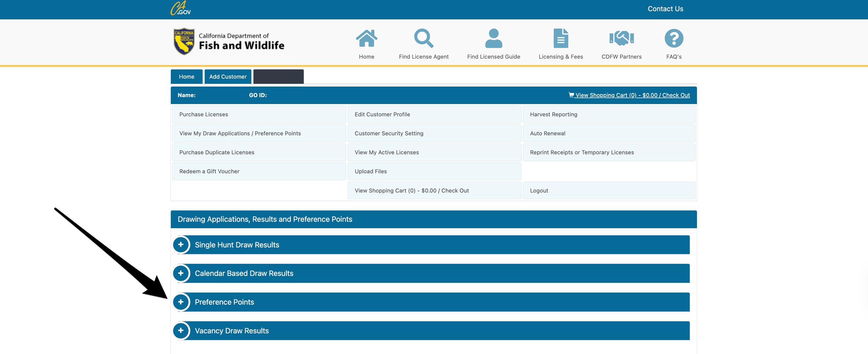Expand Calendar Based Draw Results plus button
This screenshot has height=354, width=868.
[181, 273]
